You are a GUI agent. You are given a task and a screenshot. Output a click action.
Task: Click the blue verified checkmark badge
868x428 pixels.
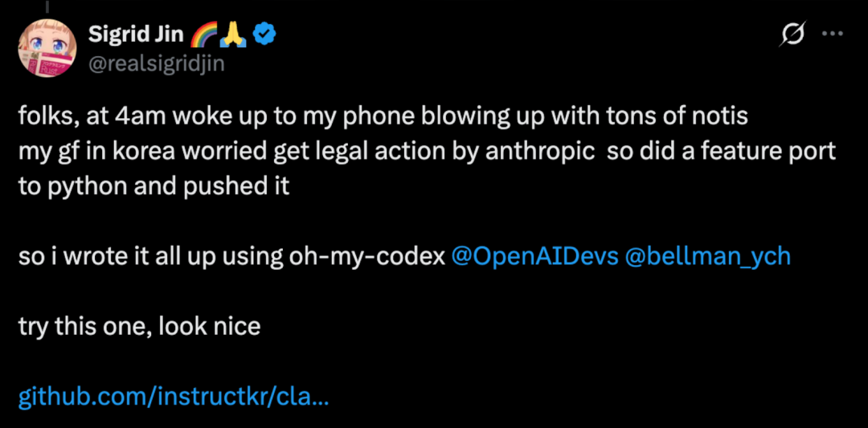point(264,34)
